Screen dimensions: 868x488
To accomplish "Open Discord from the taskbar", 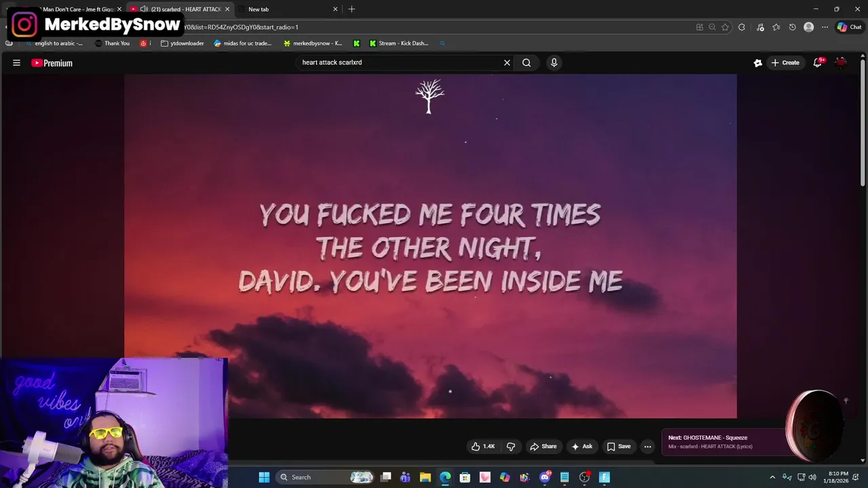I will (545, 477).
